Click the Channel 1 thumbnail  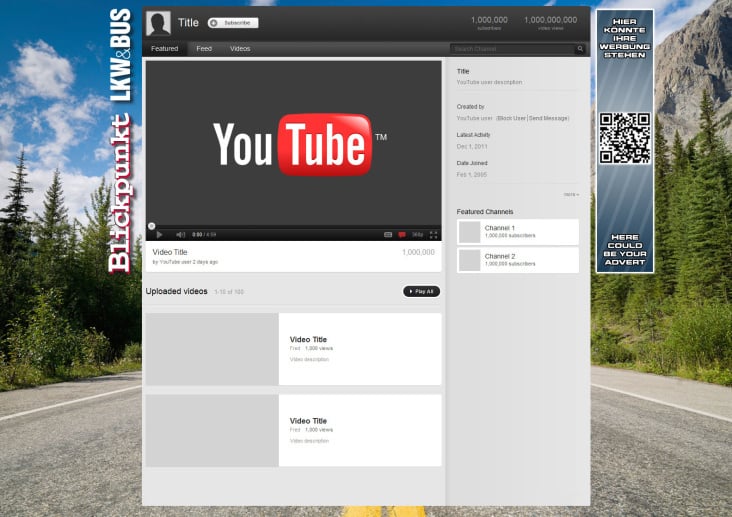469,232
